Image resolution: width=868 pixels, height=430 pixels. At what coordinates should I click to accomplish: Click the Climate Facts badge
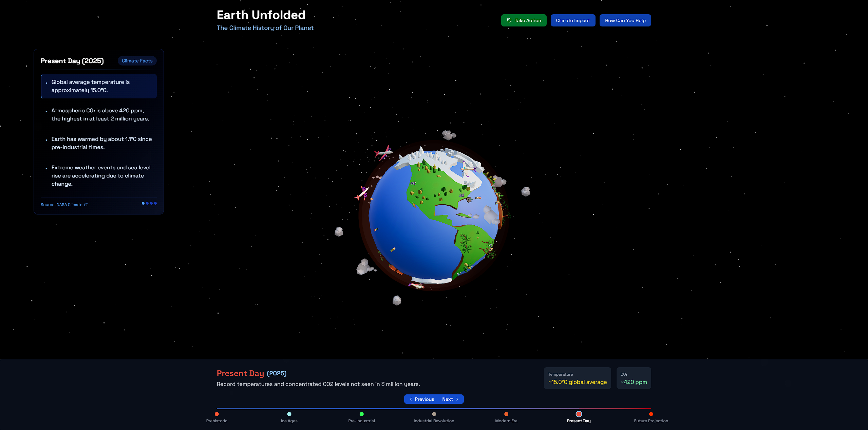coord(137,61)
